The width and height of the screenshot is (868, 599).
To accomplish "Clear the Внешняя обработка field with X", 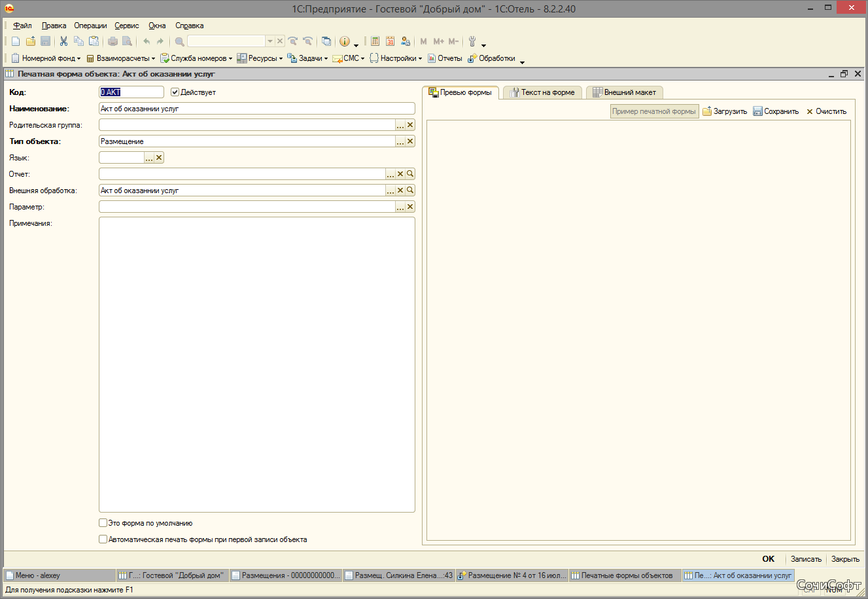I will coord(400,191).
